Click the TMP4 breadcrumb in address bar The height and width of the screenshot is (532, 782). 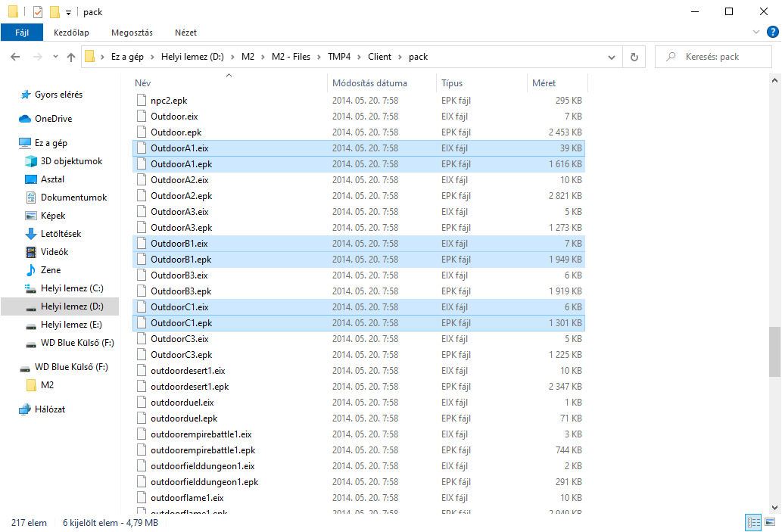(339, 57)
